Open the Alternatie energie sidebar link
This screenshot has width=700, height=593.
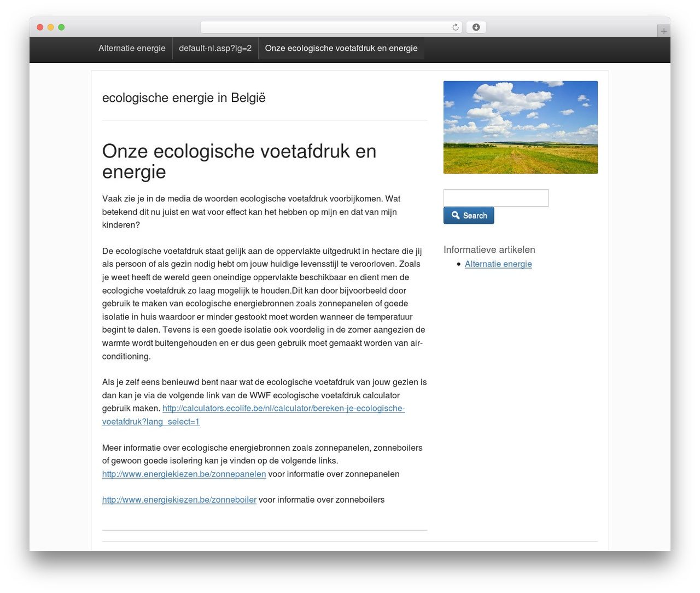498,264
